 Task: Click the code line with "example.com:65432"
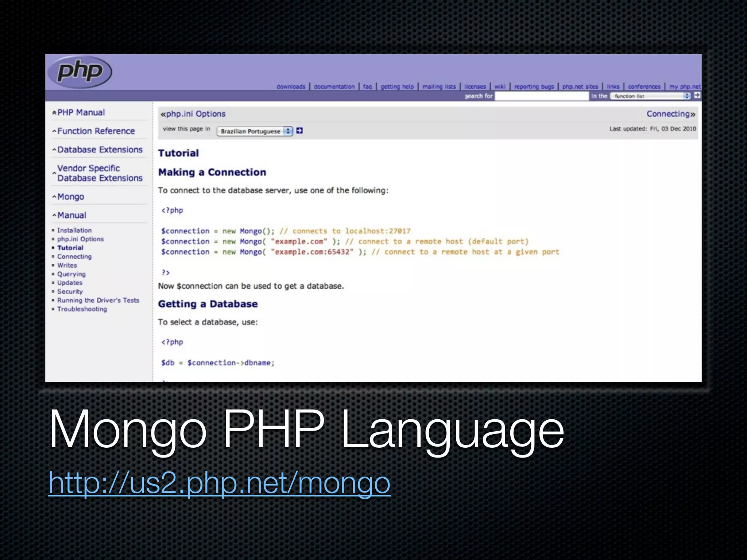point(360,252)
